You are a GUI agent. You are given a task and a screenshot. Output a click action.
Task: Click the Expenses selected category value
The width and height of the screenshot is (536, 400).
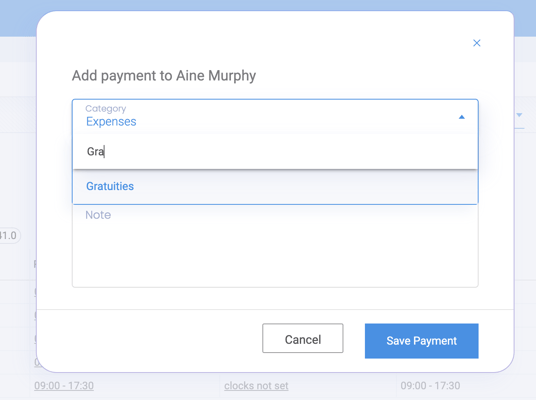click(111, 122)
